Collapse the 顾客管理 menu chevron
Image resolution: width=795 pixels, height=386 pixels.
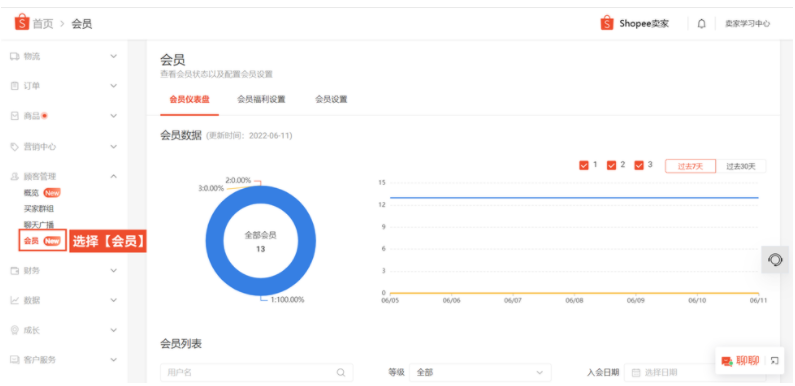coord(114,177)
